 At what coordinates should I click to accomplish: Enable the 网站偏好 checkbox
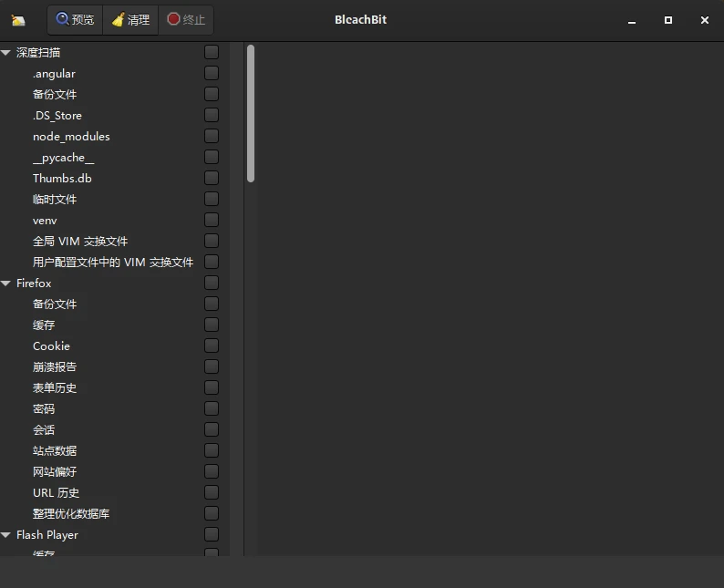(x=212, y=471)
